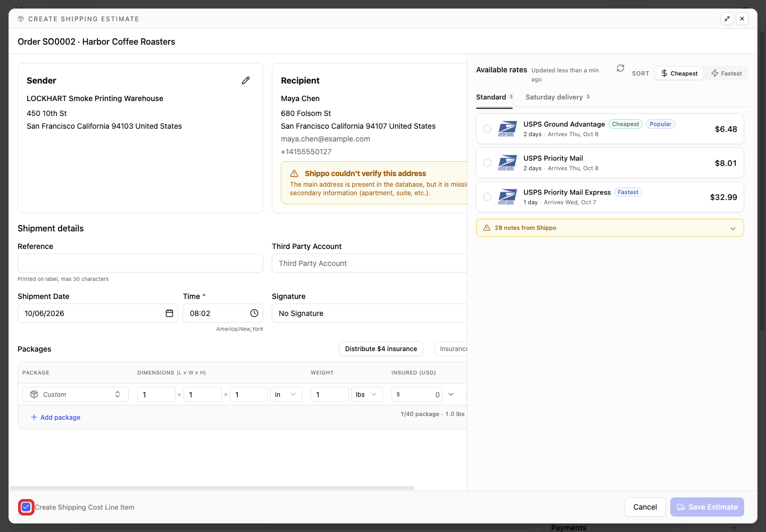The image size is (766, 532).
Task: Click recipient email maya.chen@example.com
Action: click(x=326, y=139)
